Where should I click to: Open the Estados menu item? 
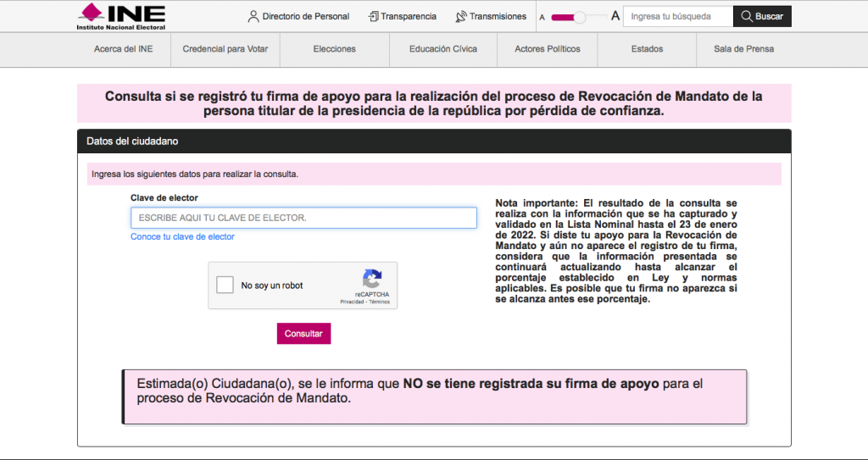pyautogui.click(x=647, y=49)
